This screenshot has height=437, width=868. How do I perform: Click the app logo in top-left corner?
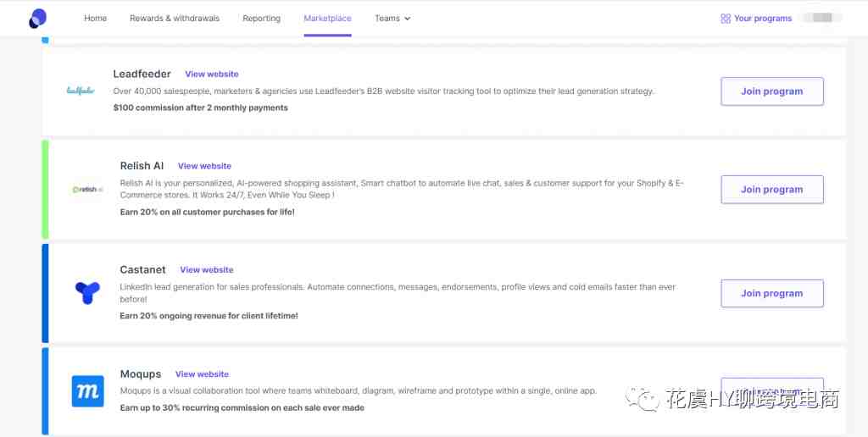click(37, 18)
